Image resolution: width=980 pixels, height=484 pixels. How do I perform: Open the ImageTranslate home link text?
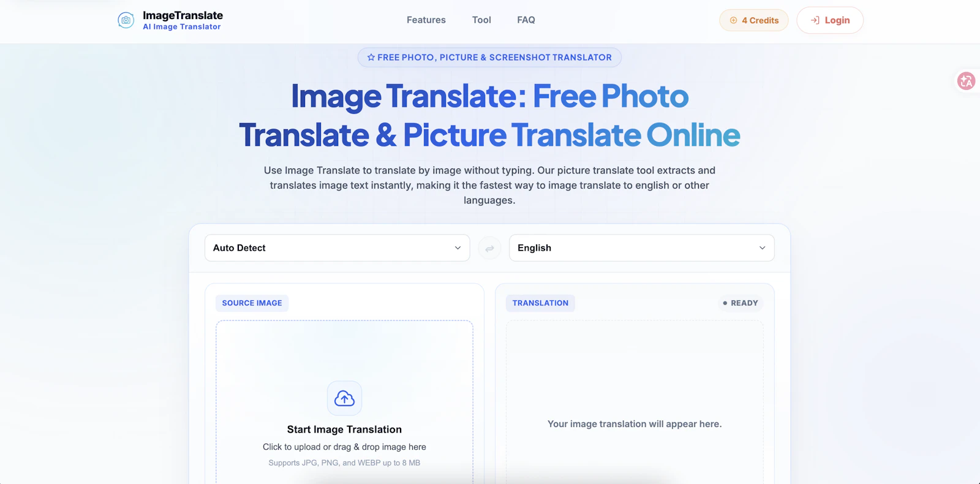(183, 15)
